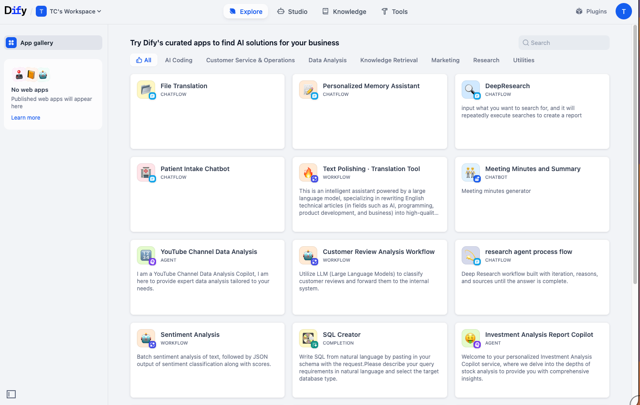This screenshot has width=640, height=405.
Task: Toggle the sidebar collapse icon
Action: point(11,394)
